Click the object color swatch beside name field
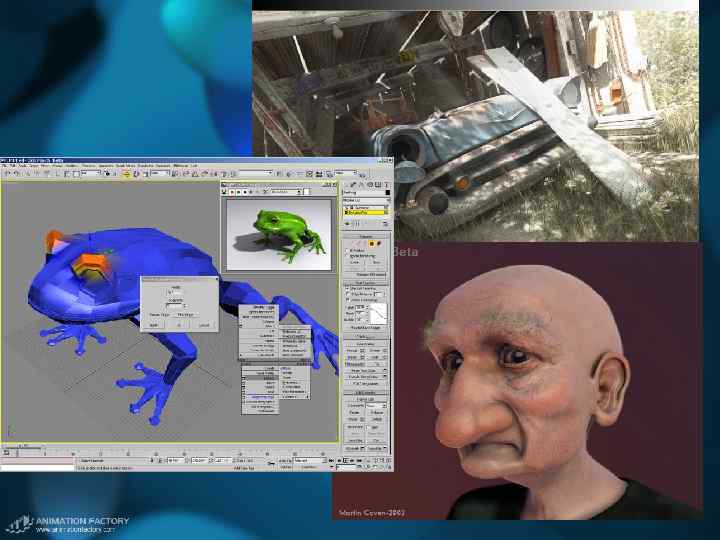Image resolution: width=720 pixels, height=540 pixels. coord(389,194)
